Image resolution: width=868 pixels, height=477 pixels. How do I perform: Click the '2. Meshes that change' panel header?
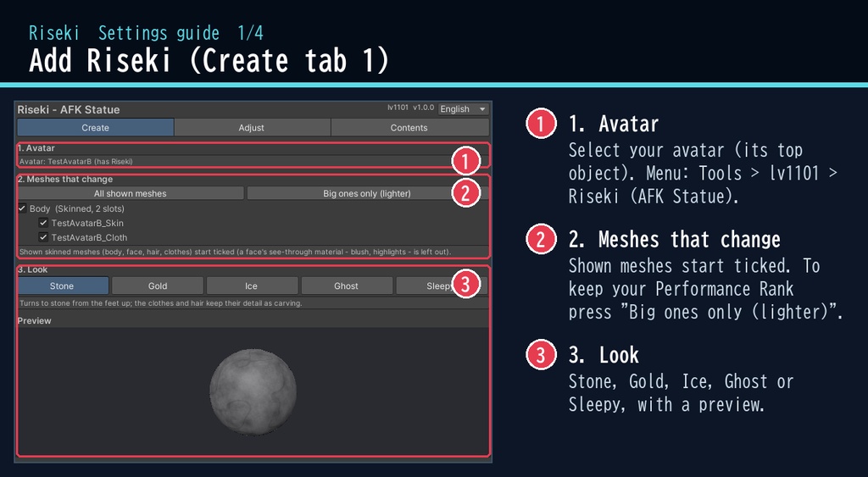(64, 180)
